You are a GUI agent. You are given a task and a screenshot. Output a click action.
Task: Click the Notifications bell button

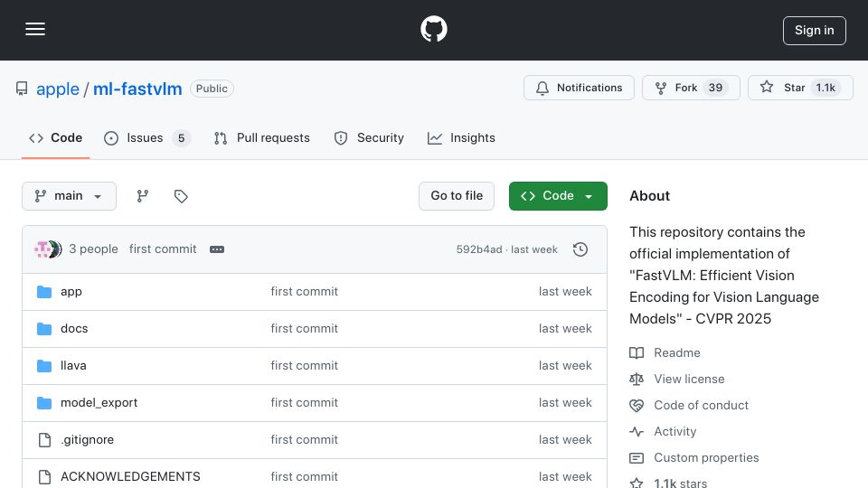click(579, 88)
